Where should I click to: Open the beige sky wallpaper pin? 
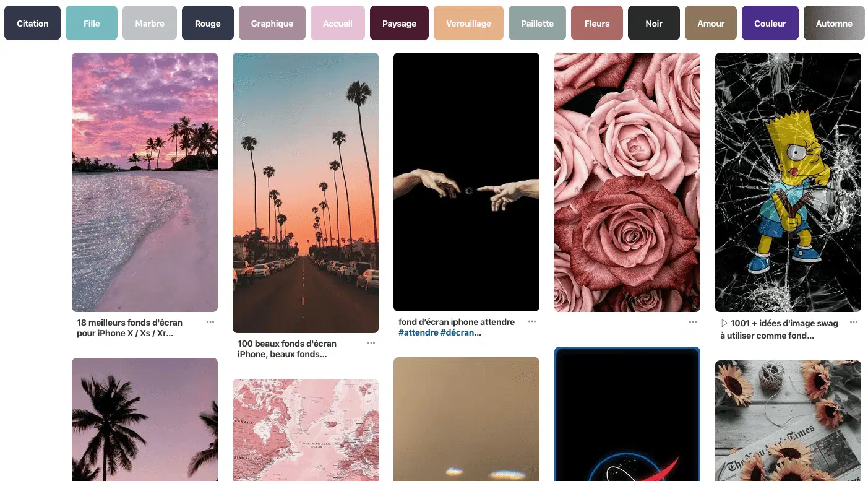(x=466, y=419)
